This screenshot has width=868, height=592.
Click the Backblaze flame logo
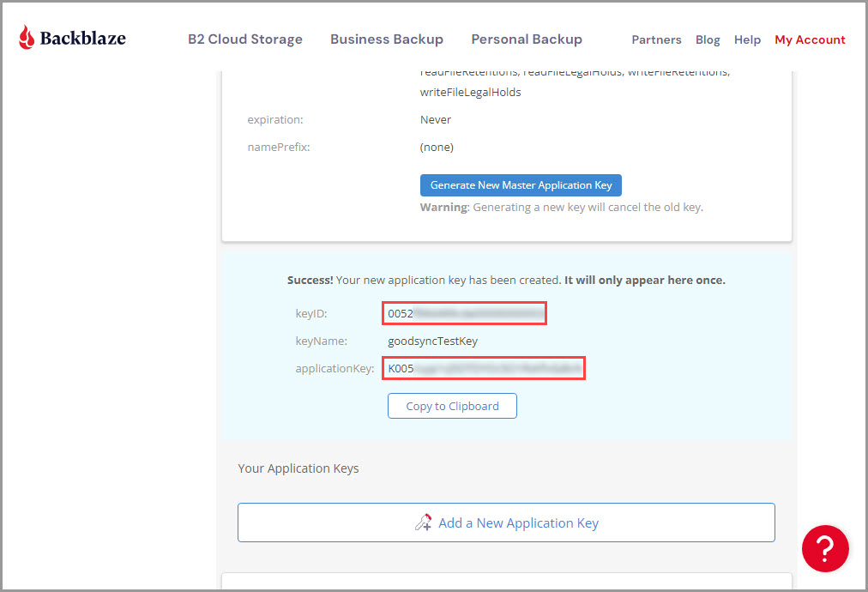[26, 38]
